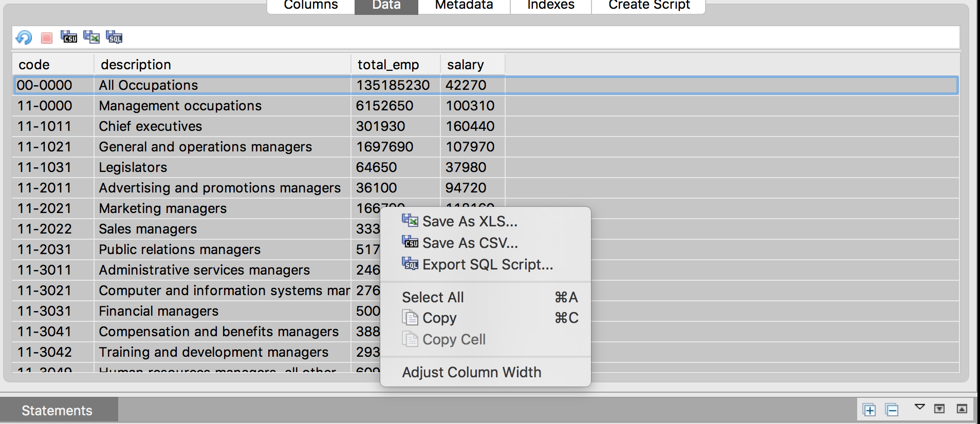Viewport: 980px width, 424px height.
Task: Open the Statements panel dropdown triangle
Action: coord(919,407)
